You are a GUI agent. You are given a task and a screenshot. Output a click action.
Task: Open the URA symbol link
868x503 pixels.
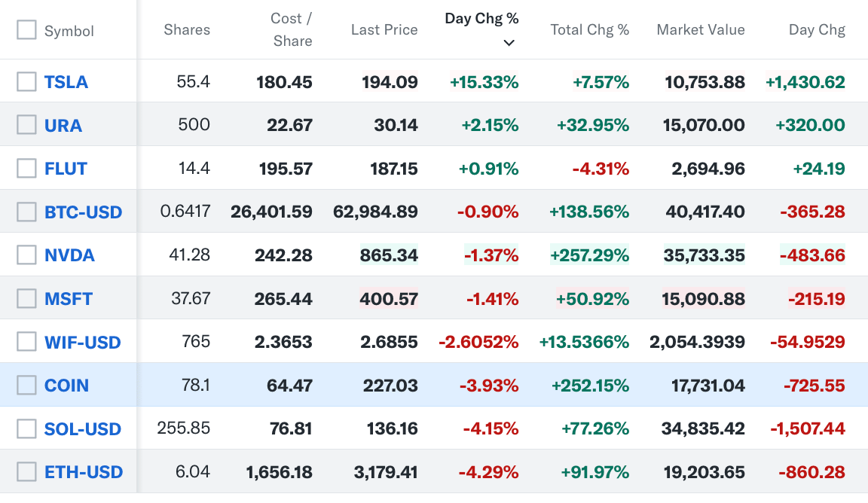pyautogui.click(x=63, y=125)
